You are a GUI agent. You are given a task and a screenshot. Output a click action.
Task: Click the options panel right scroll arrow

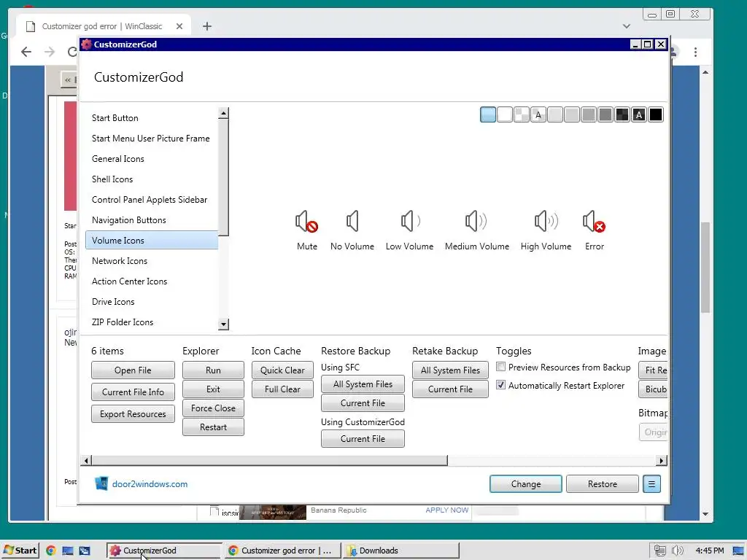pyautogui.click(x=661, y=461)
